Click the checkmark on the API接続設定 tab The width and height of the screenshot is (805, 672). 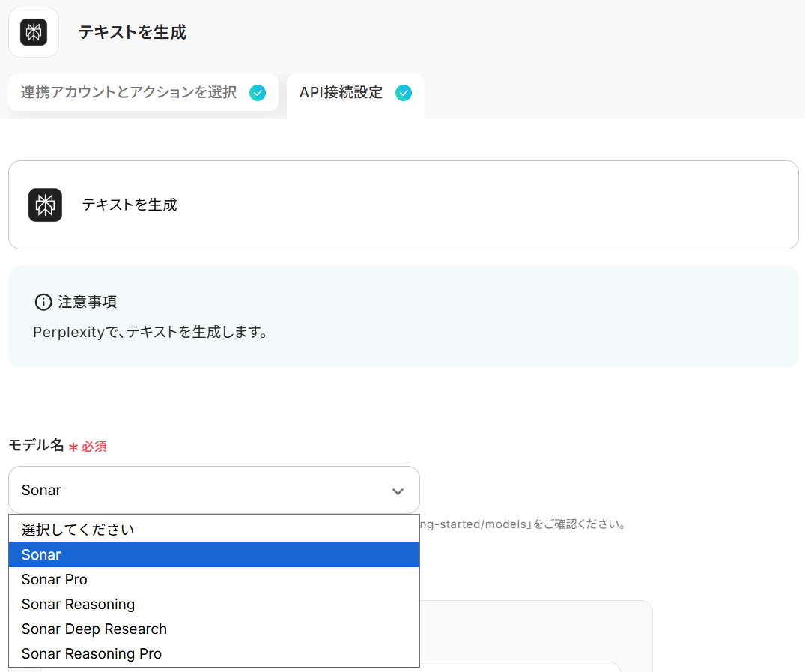pos(404,93)
